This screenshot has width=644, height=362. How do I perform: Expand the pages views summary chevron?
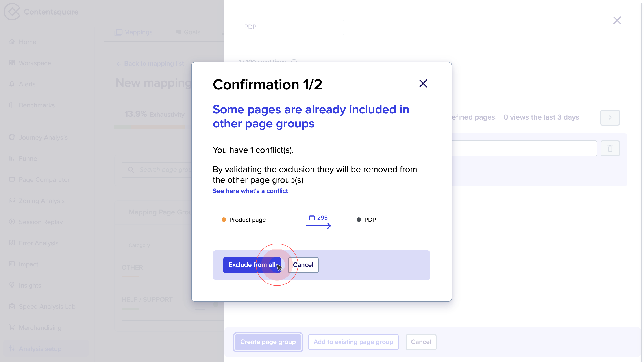[x=610, y=118]
